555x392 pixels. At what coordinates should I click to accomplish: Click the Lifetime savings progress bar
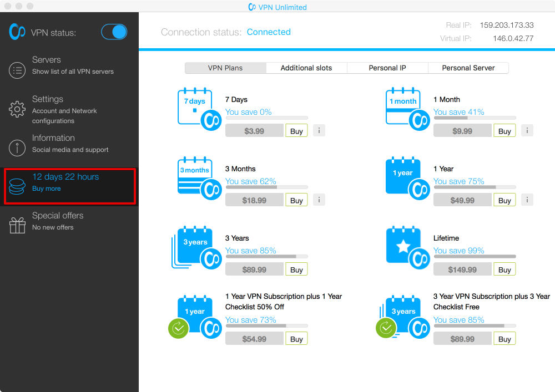(x=475, y=256)
